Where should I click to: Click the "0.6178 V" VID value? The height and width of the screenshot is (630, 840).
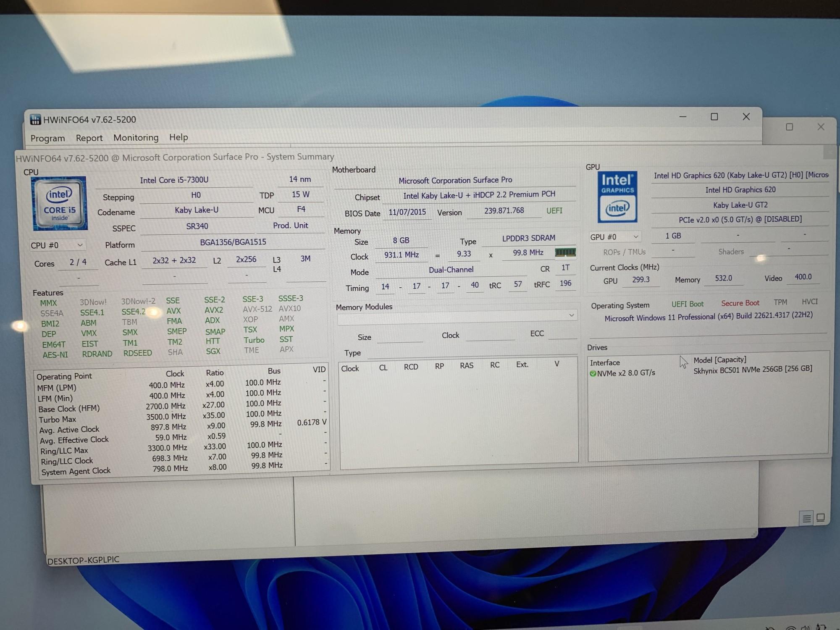pos(312,423)
